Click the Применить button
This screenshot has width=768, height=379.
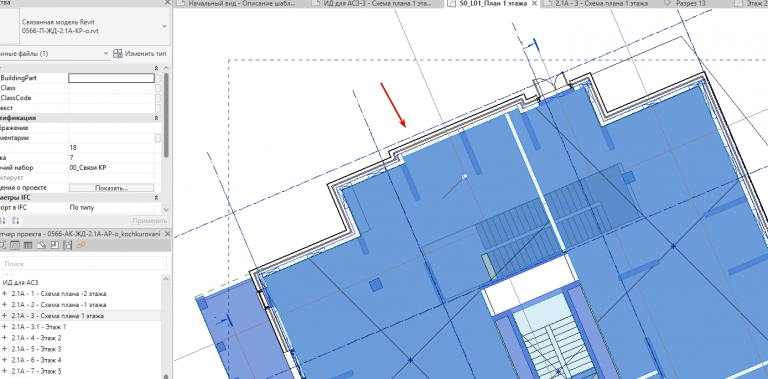(150, 220)
